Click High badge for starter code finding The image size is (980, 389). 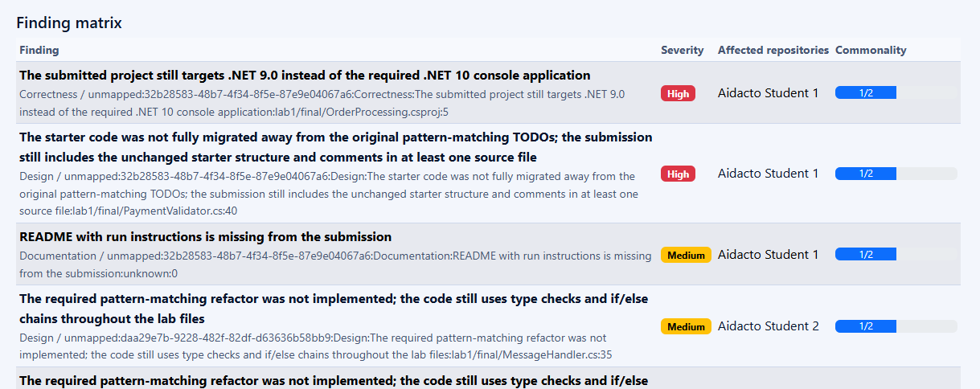click(x=678, y=174)
